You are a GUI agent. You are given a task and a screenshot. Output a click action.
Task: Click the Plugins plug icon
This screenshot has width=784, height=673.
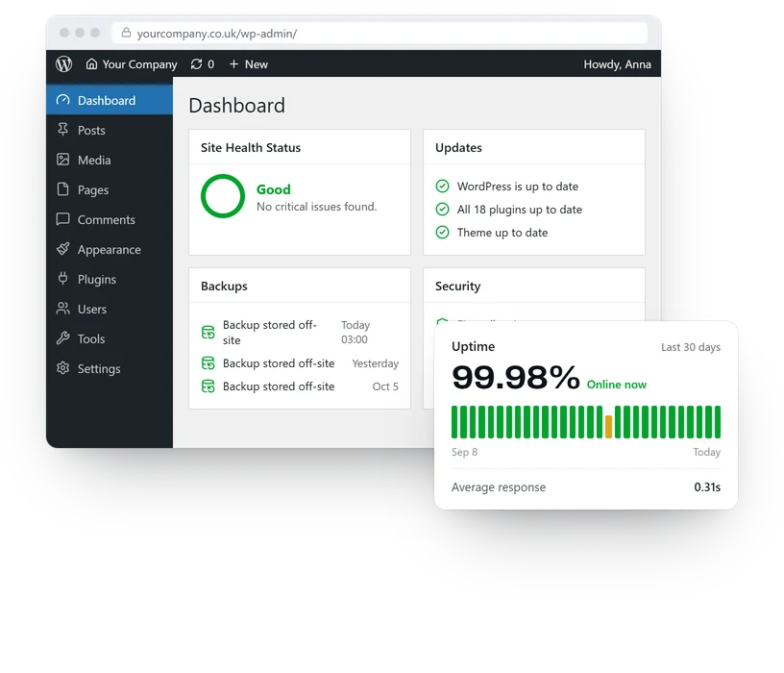[x=63, y=278]
